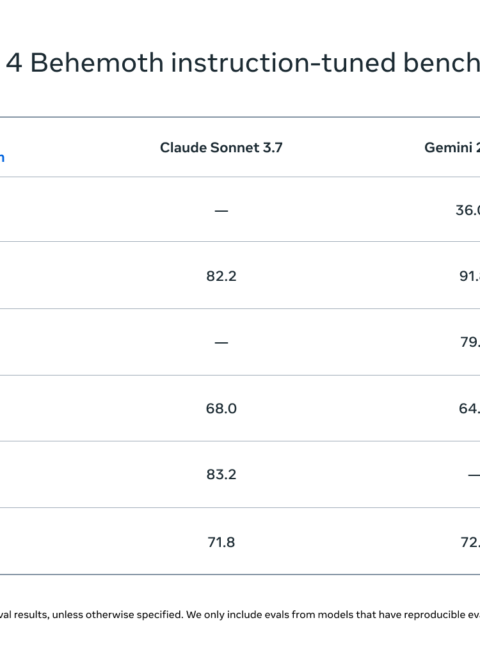Select the Gemini score beginning with 64
This screenshot has height=650, width=480.
[469, 409]
